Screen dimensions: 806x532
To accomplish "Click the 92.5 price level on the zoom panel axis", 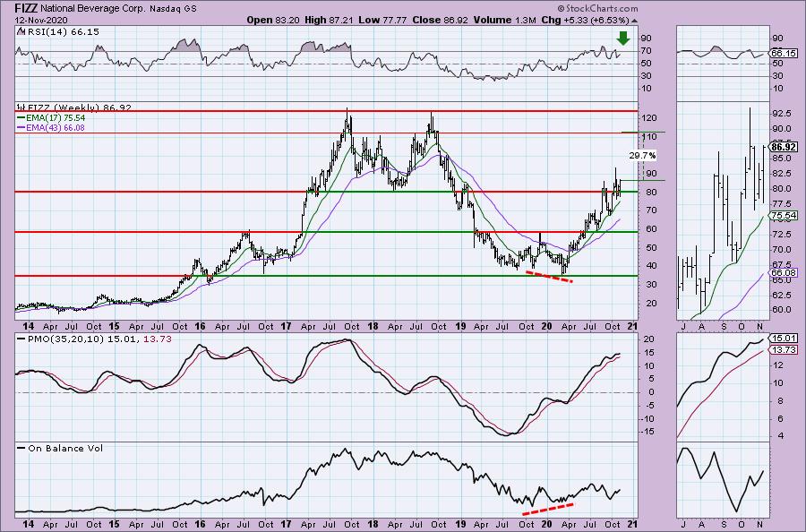I will tap(781, 113).
